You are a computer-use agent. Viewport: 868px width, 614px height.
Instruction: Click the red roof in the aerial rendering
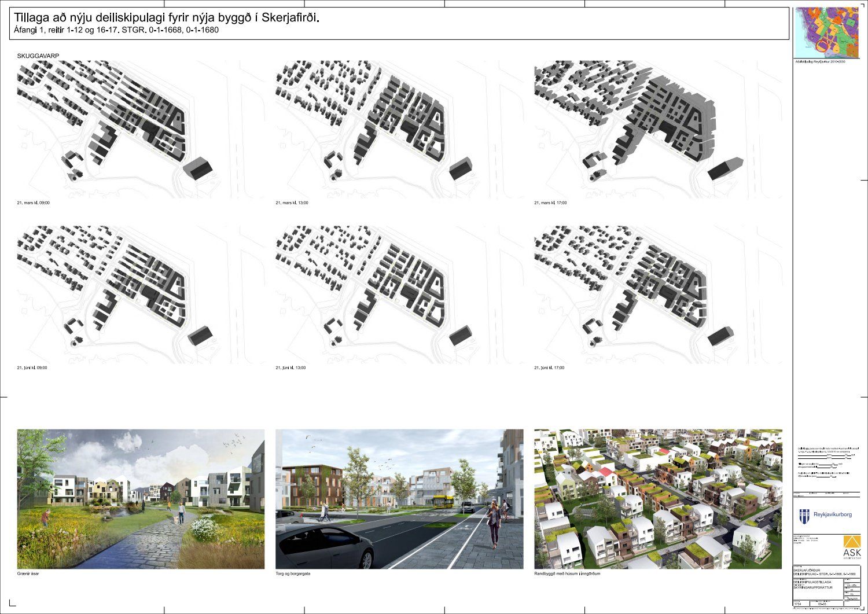[604, 473]
